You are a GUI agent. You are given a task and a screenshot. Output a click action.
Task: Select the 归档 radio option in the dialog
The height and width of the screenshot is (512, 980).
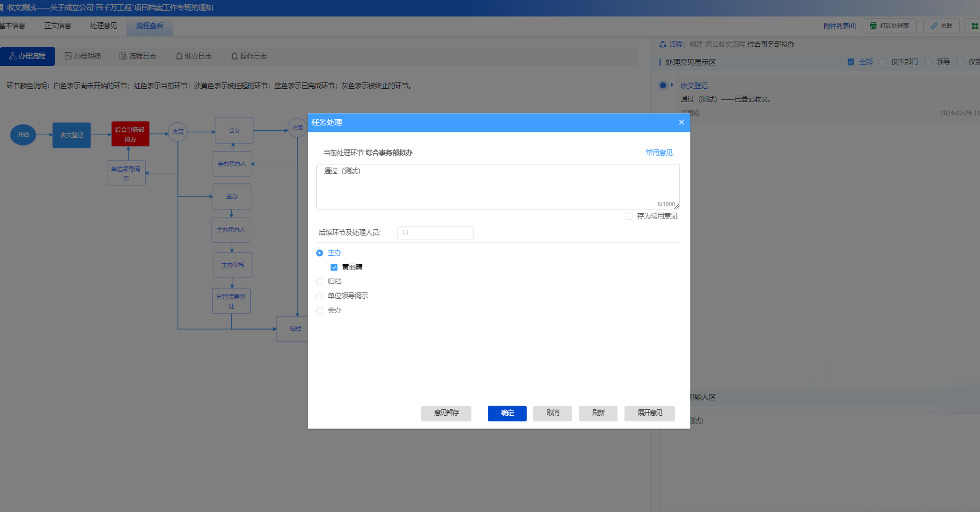319,282
